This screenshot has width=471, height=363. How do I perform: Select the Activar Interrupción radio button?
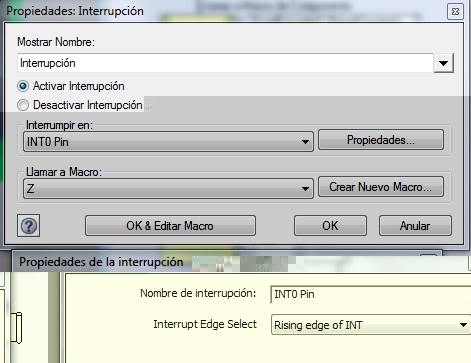(23, 86)
